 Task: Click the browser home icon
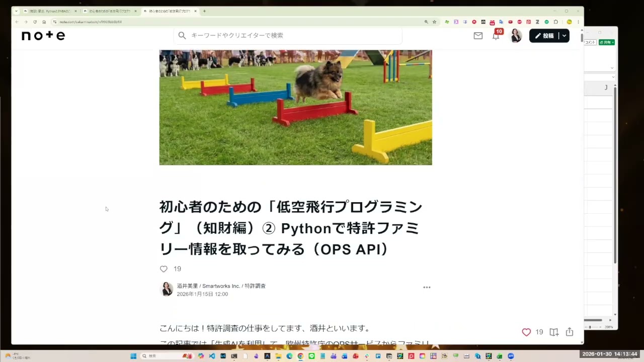click(x=44, y=22)
